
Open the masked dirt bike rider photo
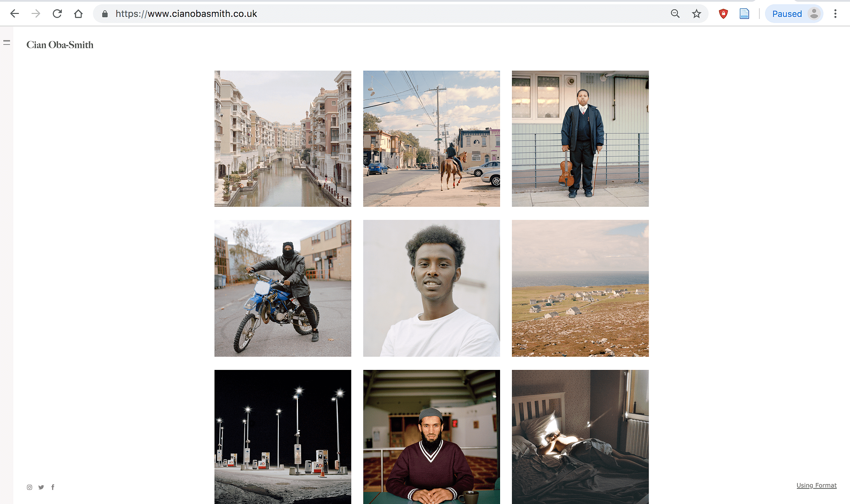pyautogui.click(x=283, y=288)
